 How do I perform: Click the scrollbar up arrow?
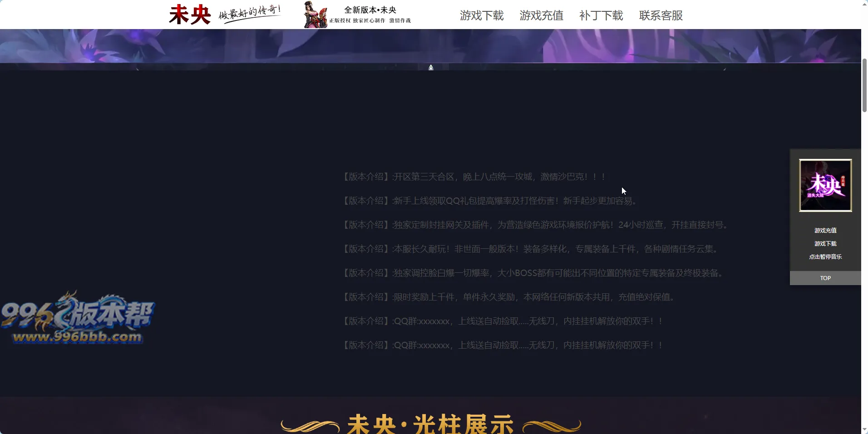864,4
